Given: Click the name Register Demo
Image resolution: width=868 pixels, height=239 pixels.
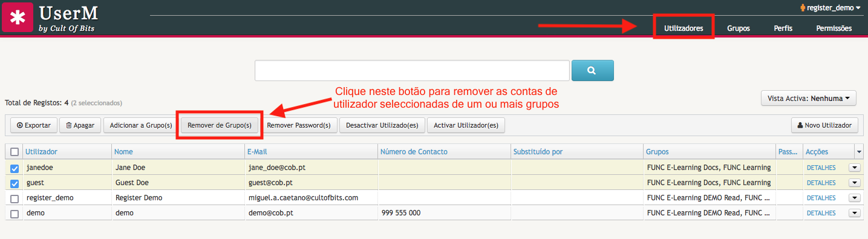Looking at the screenshot, I should pyautogui.click(x=139, y=198).
